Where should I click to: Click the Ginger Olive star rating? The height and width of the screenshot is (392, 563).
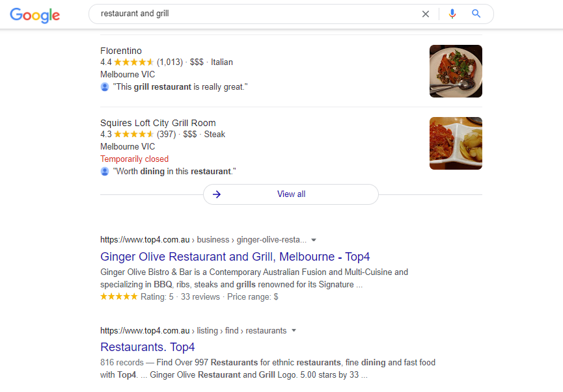tap(118, 296)
